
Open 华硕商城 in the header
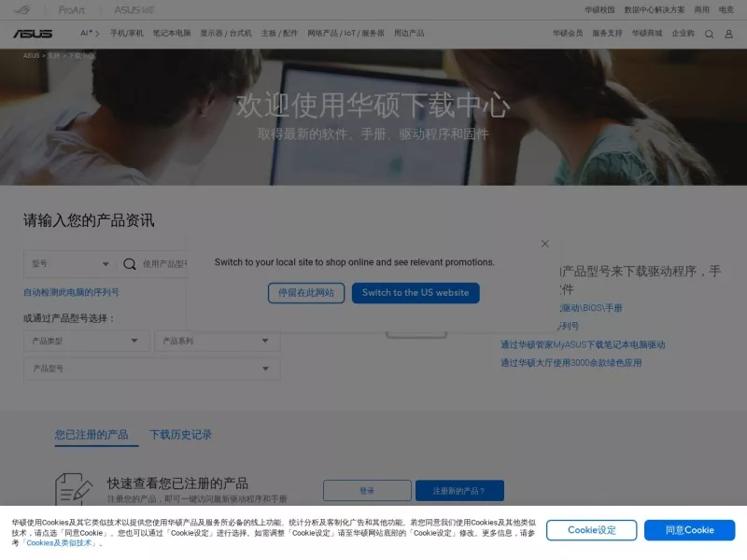pos(647,34)
